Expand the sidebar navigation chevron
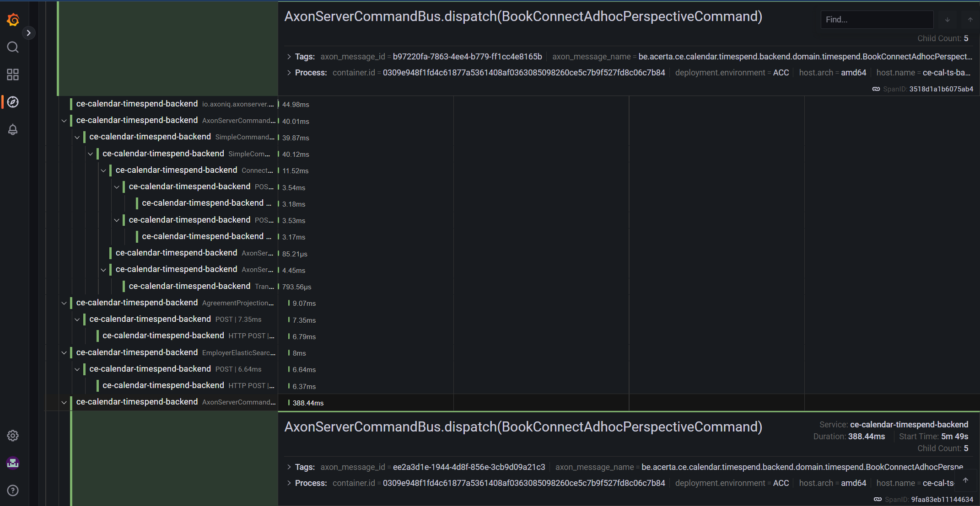Image resolution: width=980 pixels, height=506 pixels. [29, 33]
